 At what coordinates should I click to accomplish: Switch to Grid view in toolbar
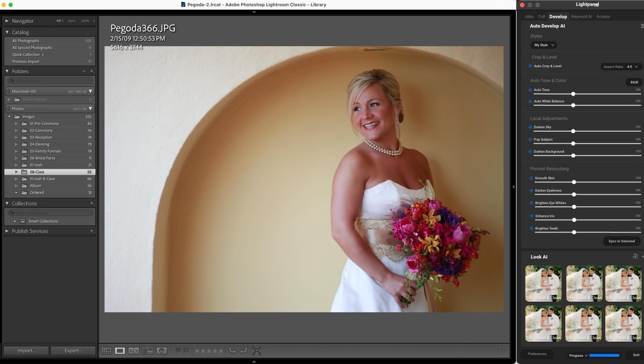click(107, 351)
